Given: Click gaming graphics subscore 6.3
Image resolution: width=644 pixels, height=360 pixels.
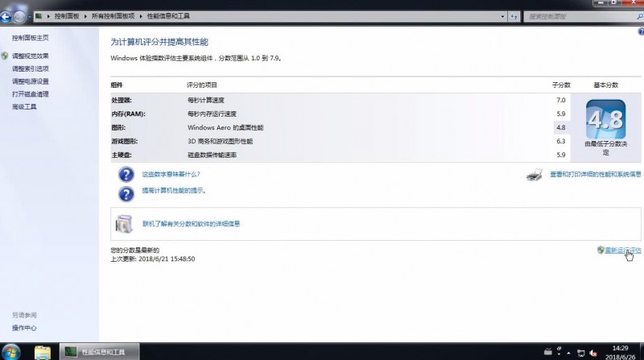Looking at the screenshot, I should 561,141.
